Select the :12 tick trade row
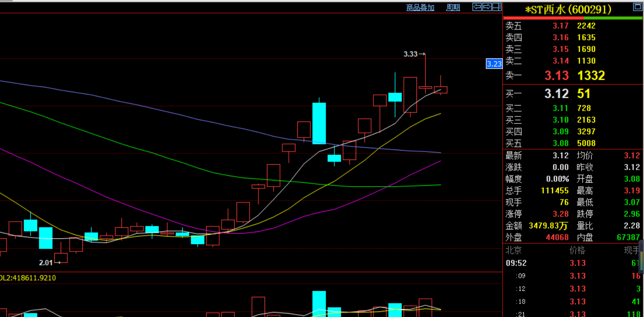644x317 pixels. (573, 289)
